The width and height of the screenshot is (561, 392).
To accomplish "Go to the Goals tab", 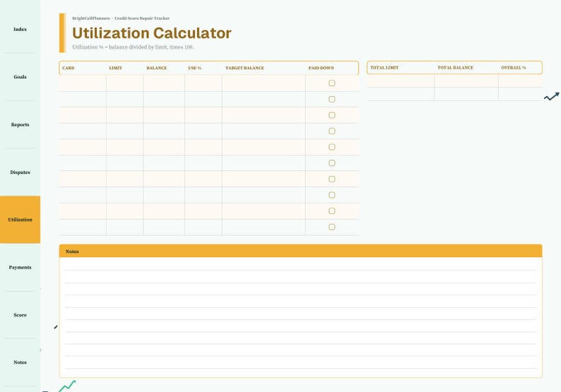I will (20, 77).
